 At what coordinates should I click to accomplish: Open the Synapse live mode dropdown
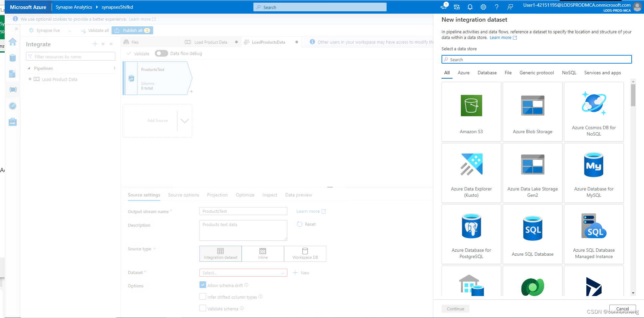point(70,31)
